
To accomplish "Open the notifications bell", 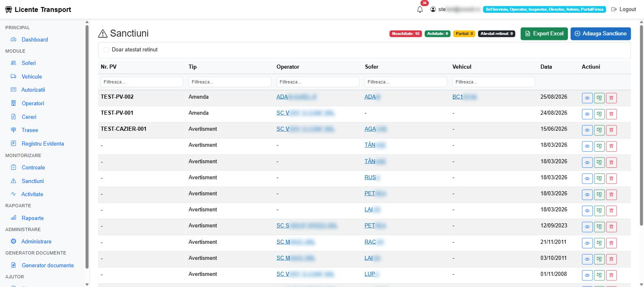I will click(x=420, y=9).
